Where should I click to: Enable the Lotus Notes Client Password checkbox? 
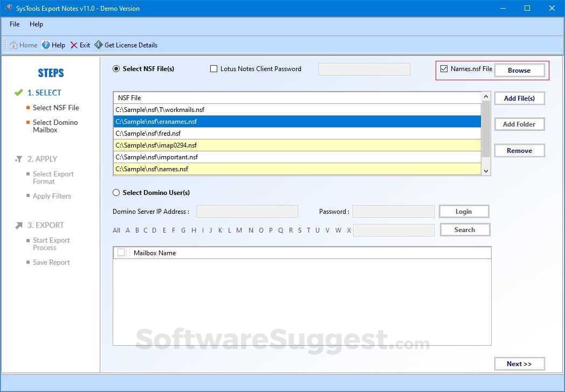click(213, 68)
